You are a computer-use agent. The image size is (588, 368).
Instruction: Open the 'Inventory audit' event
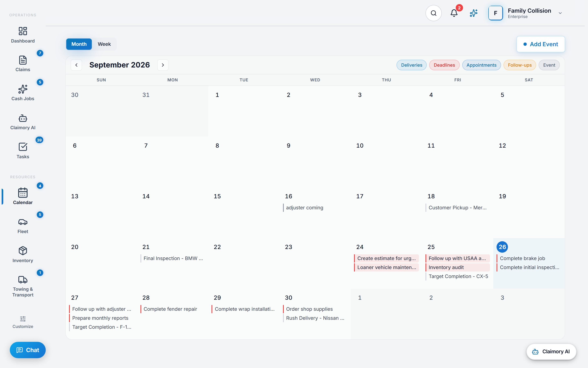tap(458, 267)
